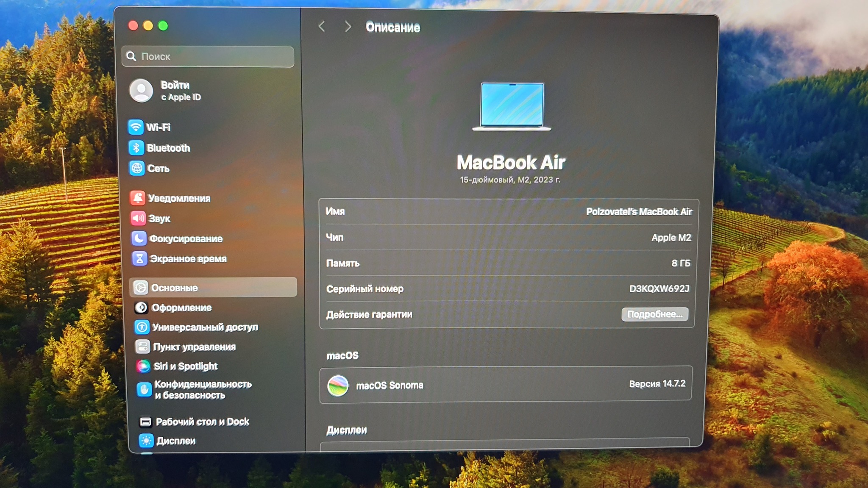This screenshot has height=488, width=868.
Task: Open the Focus moon icon
Action: (x=139, y=238)
